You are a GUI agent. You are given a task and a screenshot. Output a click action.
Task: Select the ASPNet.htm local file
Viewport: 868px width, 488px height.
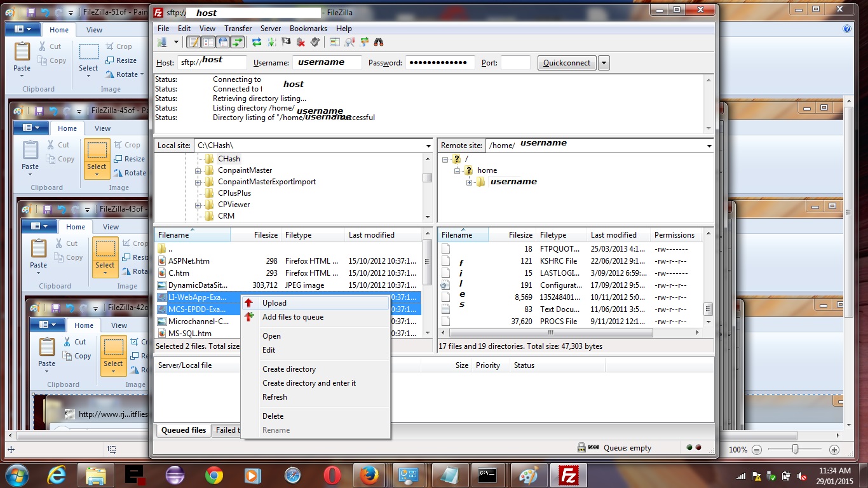pyautogui.click(x=288, y=261)
